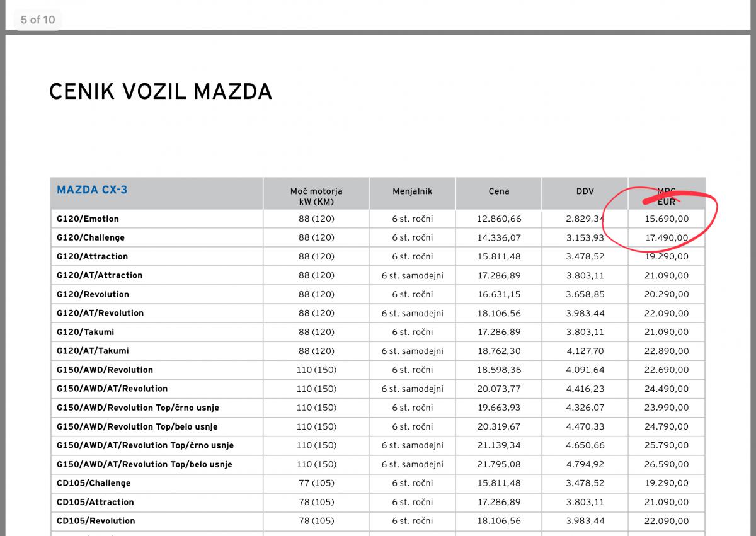
Task: Click the retail price "24.490,00"
Action: point(667,389)
